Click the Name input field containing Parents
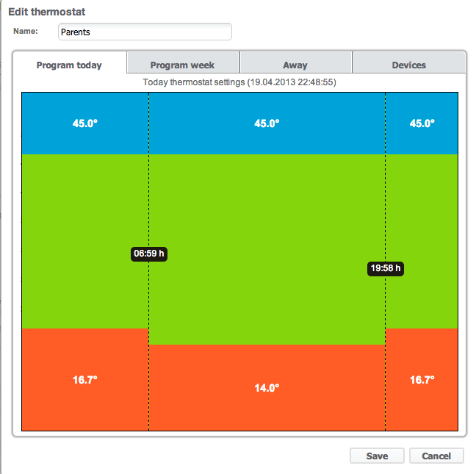This screenshot has height=474, width=476. (145, 32)
